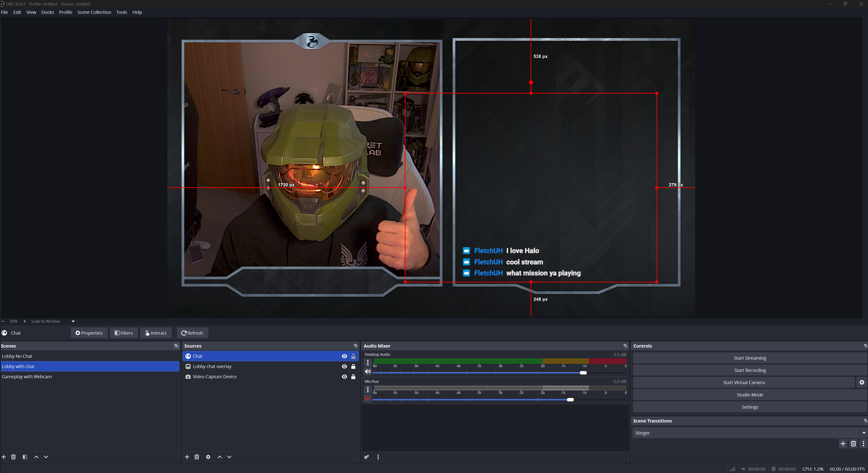
Task: Remove selected source with trash icon
Action: [197, 457]
